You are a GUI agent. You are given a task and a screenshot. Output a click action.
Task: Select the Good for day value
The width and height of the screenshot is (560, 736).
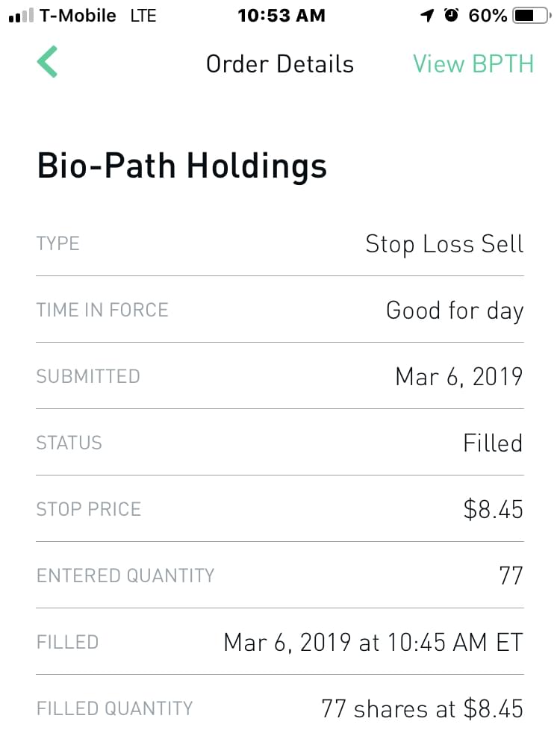click(454, 311)
